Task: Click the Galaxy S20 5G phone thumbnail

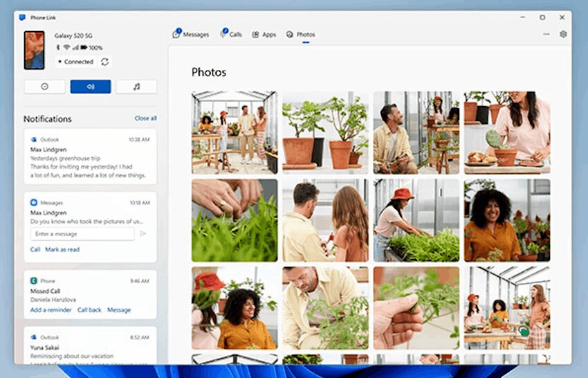Action: (x=34, y=51)
